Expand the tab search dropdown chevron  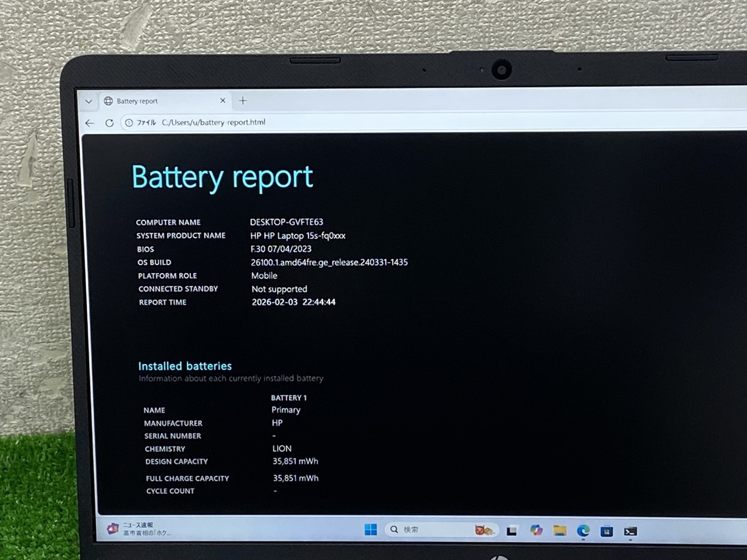coord(88,101)
